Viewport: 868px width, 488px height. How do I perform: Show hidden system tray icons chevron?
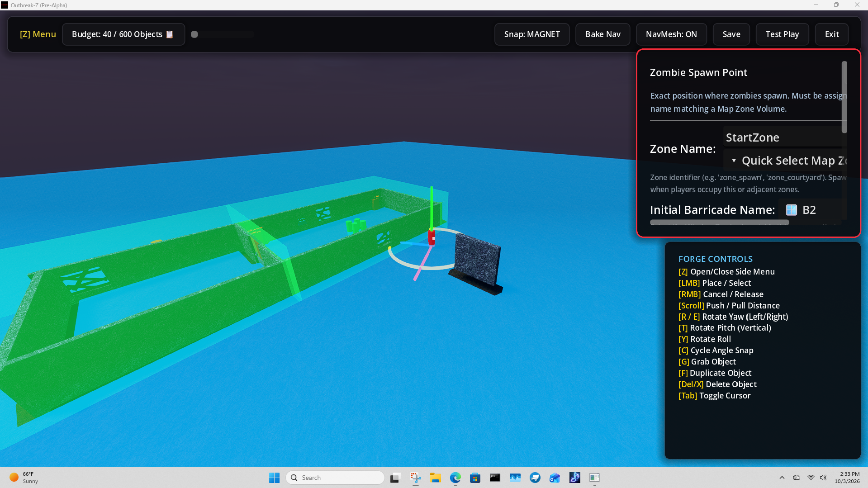782,478
